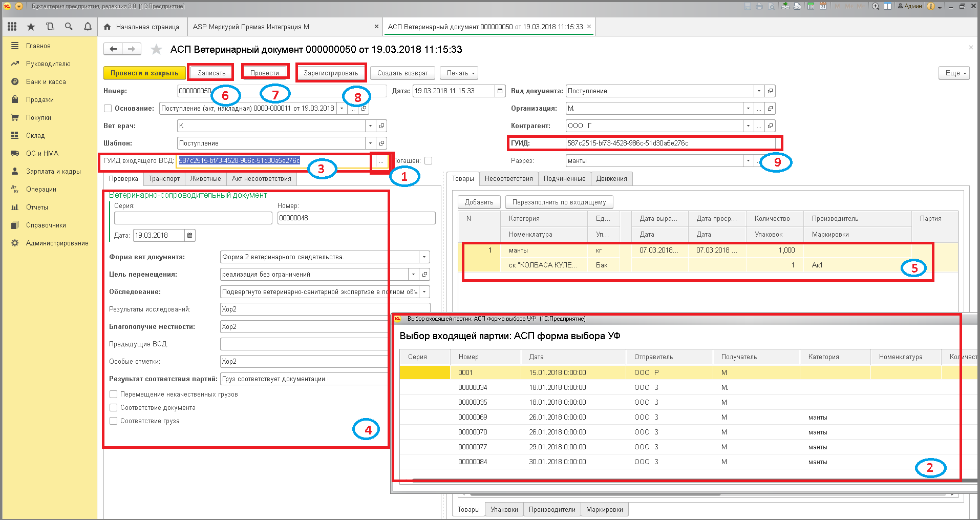Expand Вид документа dropdown

pyautogui.click(x=759, y=91)
